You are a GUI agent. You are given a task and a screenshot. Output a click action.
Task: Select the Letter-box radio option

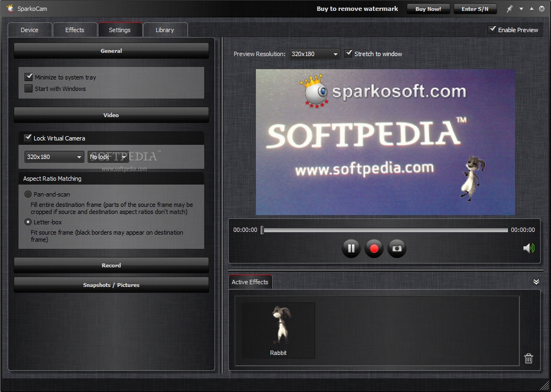pyautogui.click(x=28, y=222)
